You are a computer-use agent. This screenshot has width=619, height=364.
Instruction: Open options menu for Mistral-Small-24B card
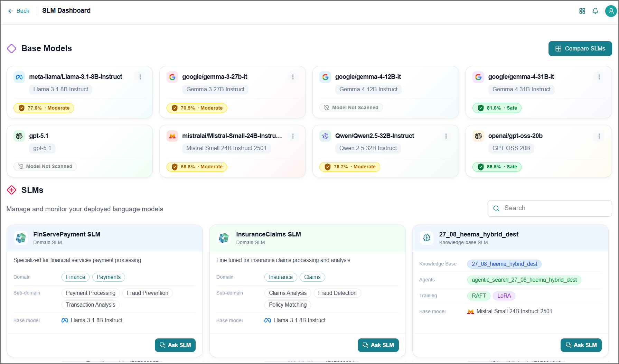pos(293,136)
